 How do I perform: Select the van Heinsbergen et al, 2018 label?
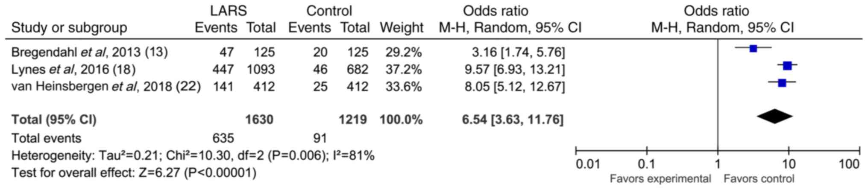(x=106, y=86)
